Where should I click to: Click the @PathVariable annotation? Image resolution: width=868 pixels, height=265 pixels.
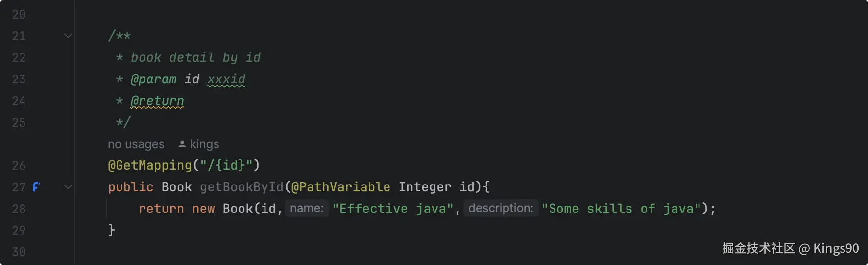[x=341, y=187]
